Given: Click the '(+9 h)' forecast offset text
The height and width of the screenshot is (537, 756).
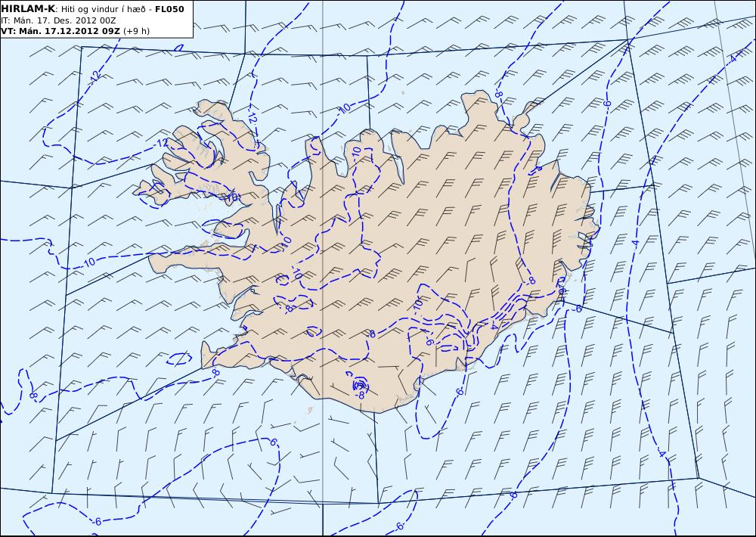Looking at the screenshot, I should 136,31.
